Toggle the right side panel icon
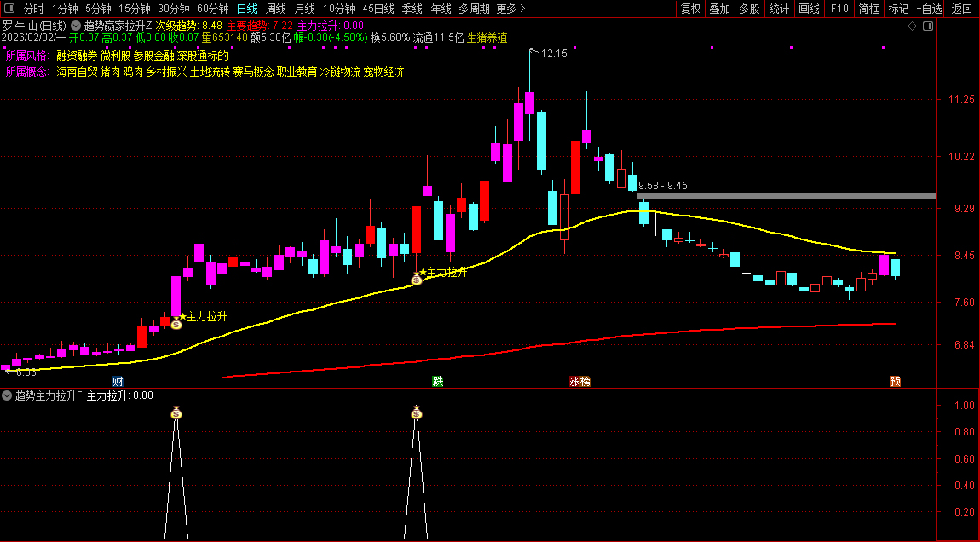 click(x=928, y=26)
